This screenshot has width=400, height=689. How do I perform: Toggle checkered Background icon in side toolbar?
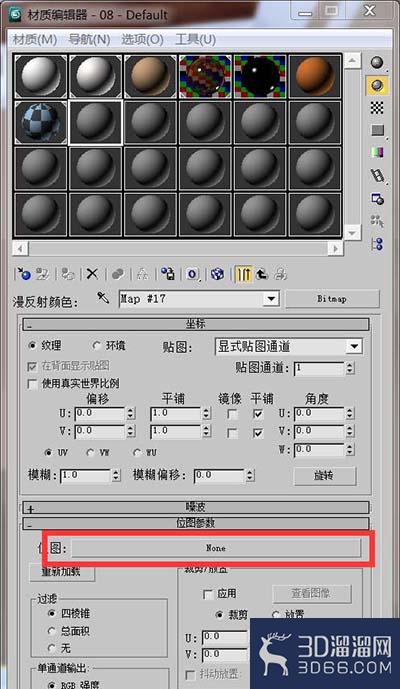point(377,107)
